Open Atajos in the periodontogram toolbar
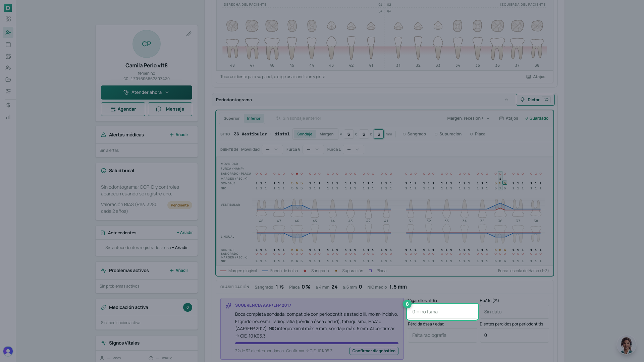This screenshot has width=644, height=362. point(508,118)
